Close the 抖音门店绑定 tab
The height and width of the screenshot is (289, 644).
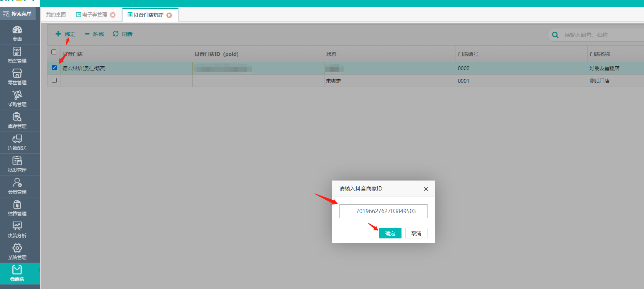pyautogui.click(x=169, y=15)
